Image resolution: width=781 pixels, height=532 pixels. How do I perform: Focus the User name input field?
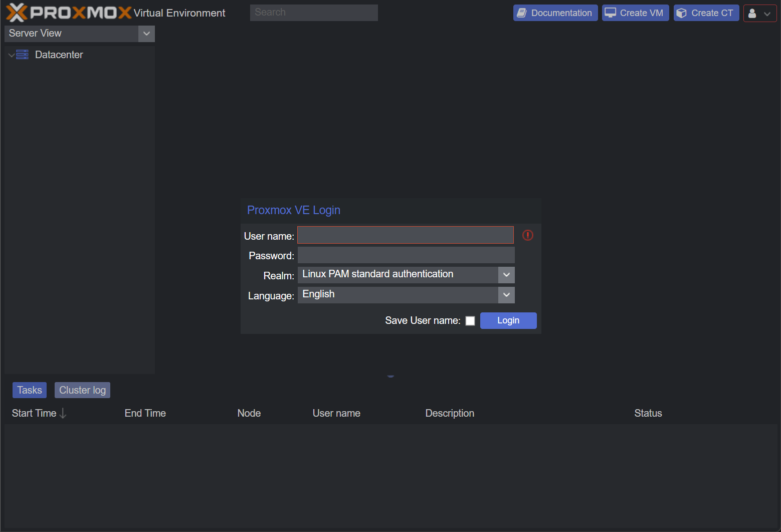point(406,235)
